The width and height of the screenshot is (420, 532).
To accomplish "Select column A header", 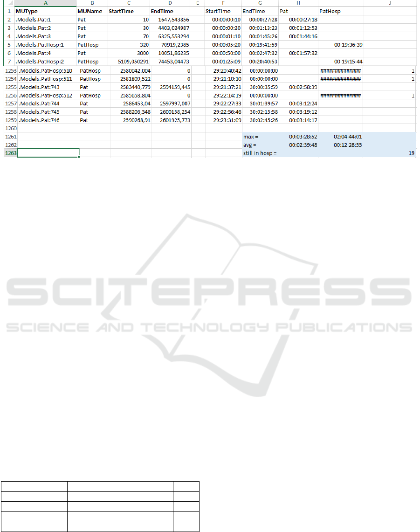I will click(x=45, y=3).
